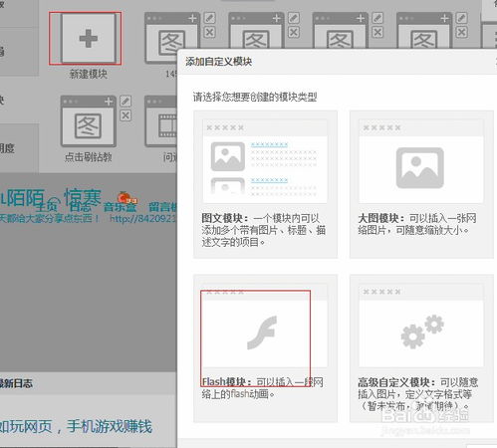Choose the 大图模块 large image option
Image resolution: width=497 pixels, height=448 pixels.
coord(421,184)
